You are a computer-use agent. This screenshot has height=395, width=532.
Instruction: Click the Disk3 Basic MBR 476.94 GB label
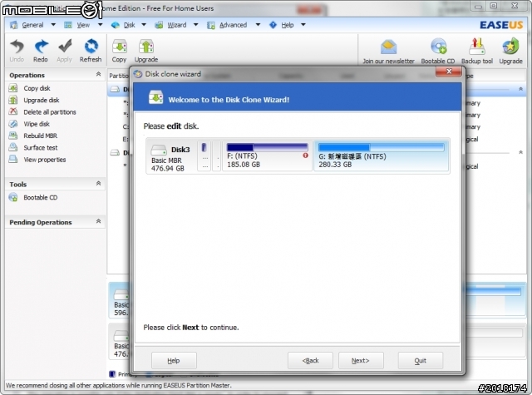[x=170, y=160]
